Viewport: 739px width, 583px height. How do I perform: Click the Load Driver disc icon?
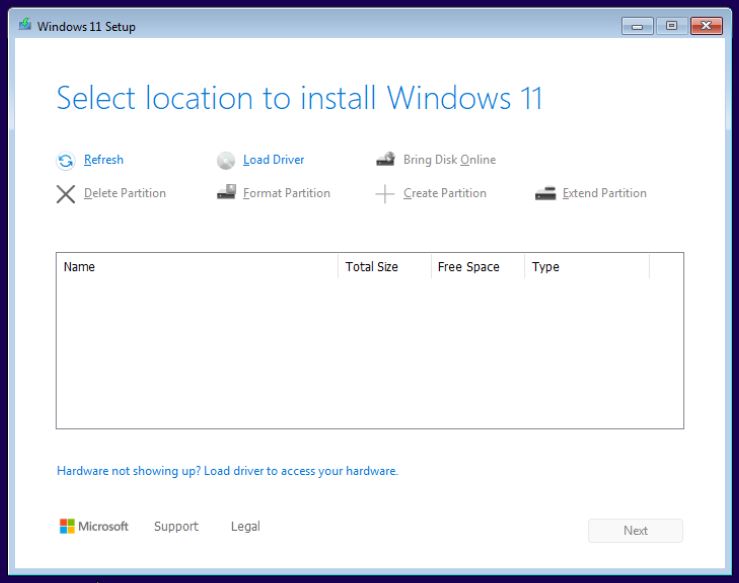(x=226, y=161)
